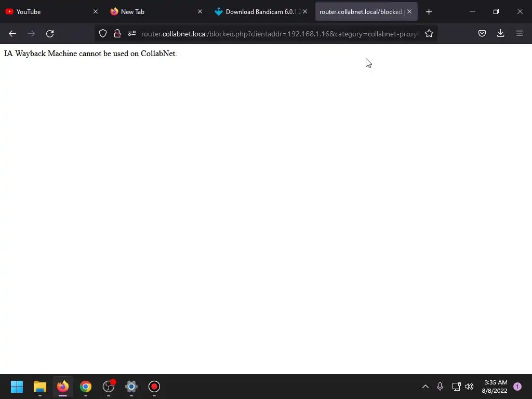The image size is (532, 399).
Task: Open the Downloads panel
Action: coord(500,33)
